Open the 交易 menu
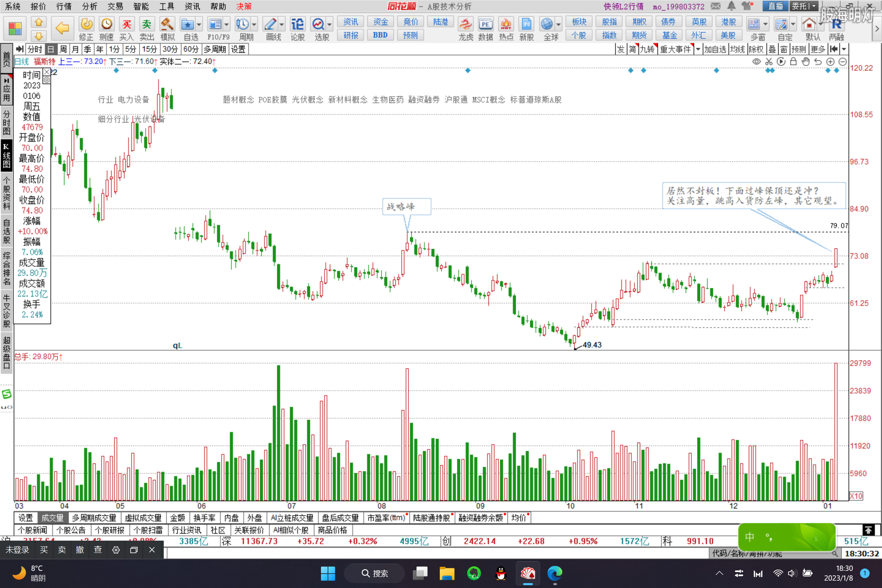The image size is (882, 588). coord(115,6)
